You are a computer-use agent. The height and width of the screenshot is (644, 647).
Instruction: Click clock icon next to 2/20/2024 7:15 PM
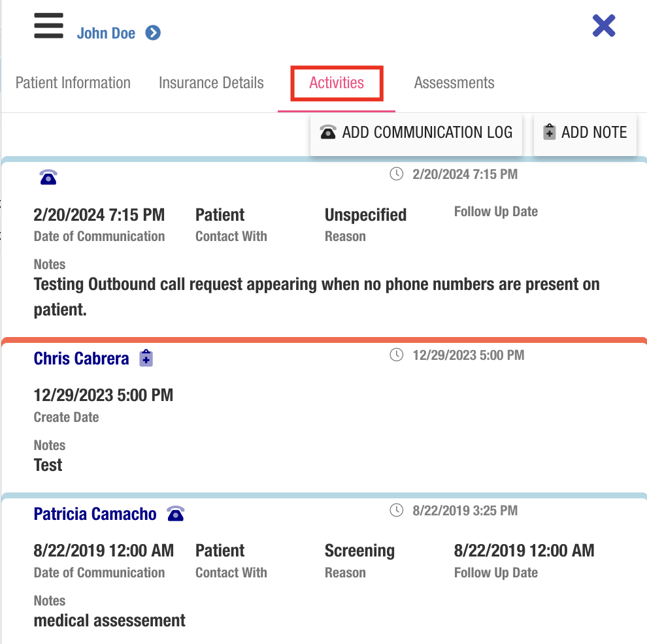pyautogui.click(x=396, y=174)
